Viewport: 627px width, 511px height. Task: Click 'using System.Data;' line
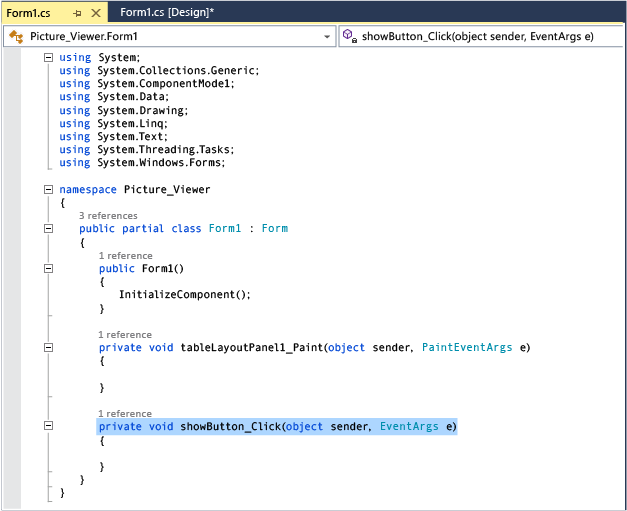pos(114,97)
